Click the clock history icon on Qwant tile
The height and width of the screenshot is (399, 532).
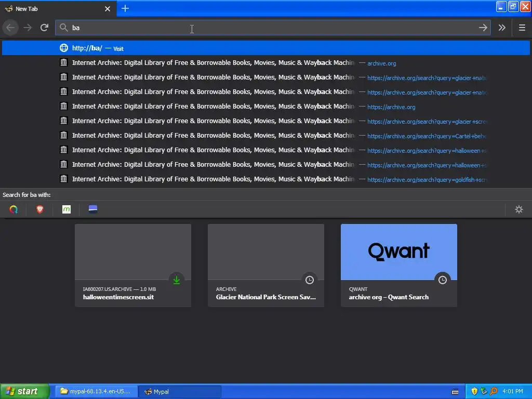443,280
